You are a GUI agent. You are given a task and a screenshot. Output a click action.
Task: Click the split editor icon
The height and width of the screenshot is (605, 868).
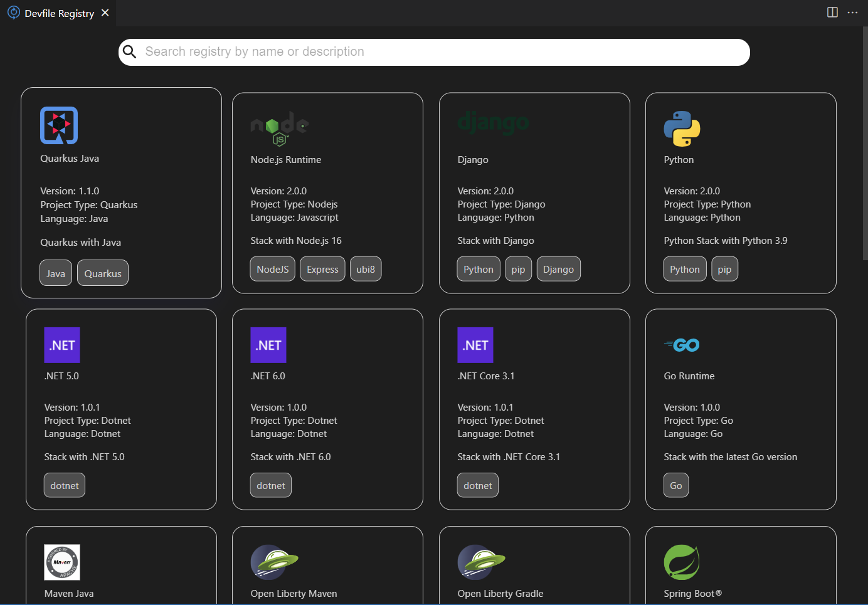[832, 13]
